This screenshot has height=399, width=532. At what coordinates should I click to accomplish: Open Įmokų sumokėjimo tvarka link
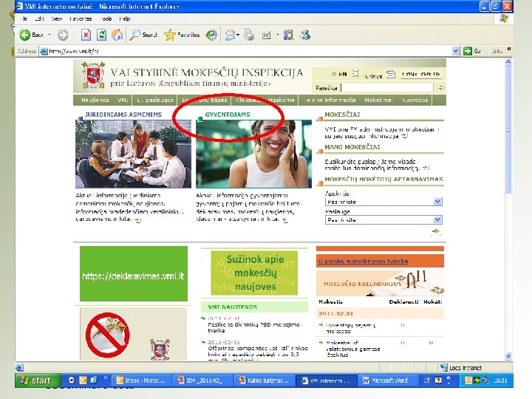[363, 262]
